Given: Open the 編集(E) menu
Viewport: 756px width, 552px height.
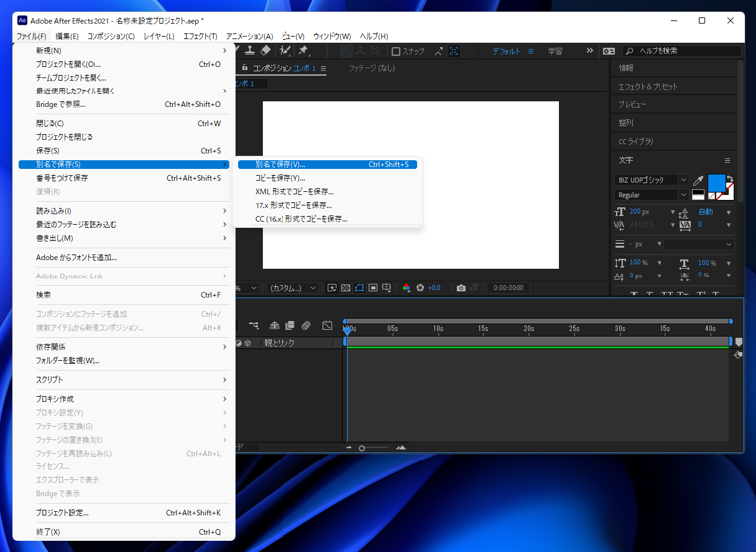Looking at the screenshot, I should pos(66,36).
